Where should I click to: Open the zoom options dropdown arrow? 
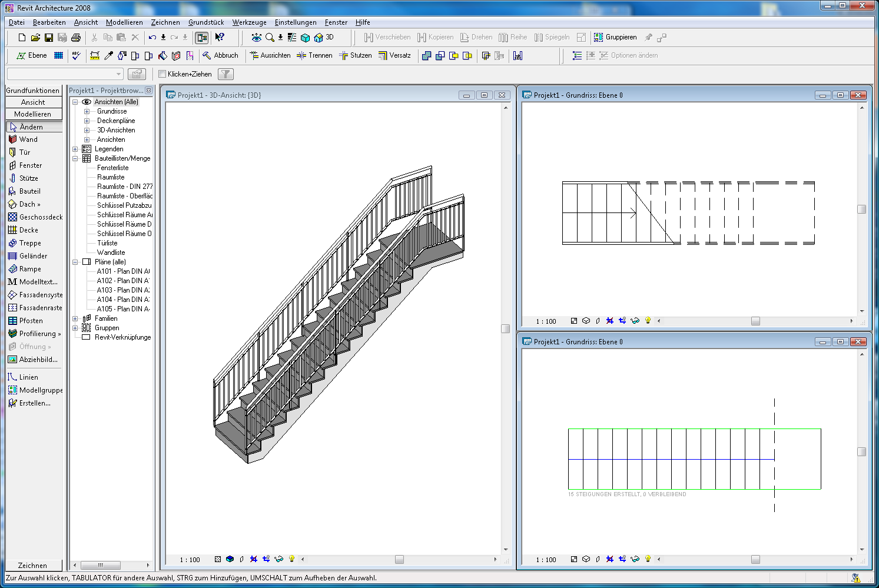point(280,37)
